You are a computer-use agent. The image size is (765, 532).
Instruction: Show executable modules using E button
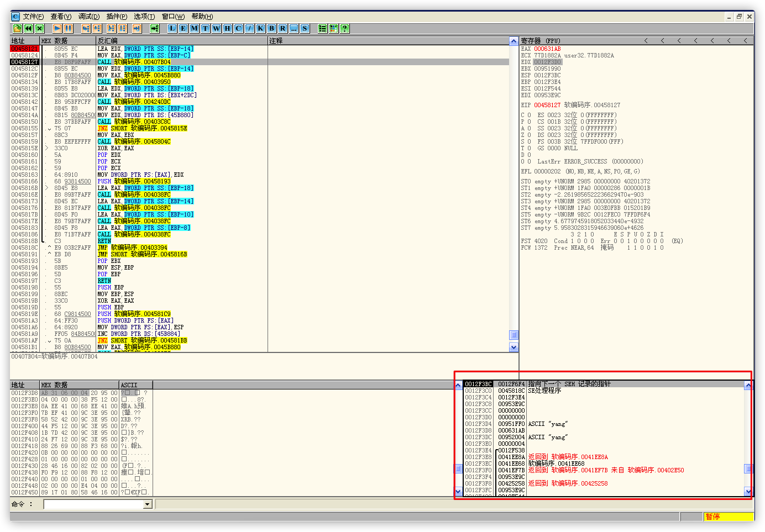[x=184, y=28]
